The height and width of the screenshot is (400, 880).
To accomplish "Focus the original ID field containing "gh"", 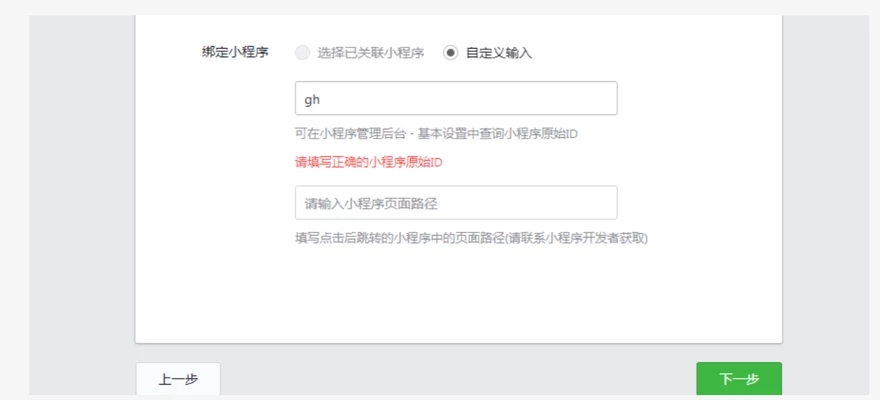I will tap(455, 99).
